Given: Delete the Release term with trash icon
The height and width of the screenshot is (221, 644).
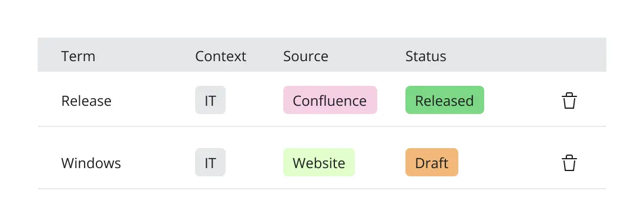Looking at the screenshot, I should click(x=569, y=101).
